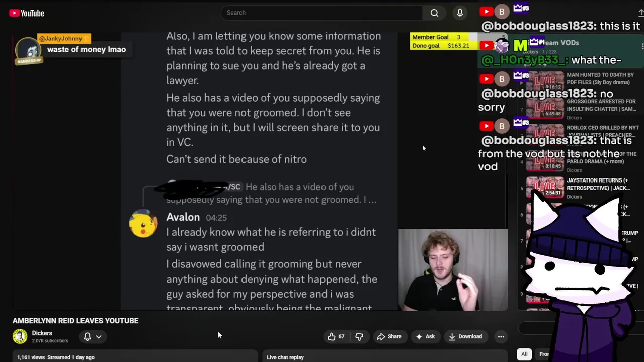The image size is (644, 362).
Task: Share this video
Action: tap(389, 336)
